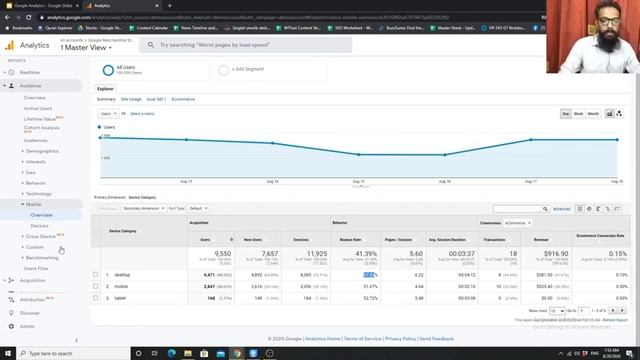The image size is (640, 360).
Task: Set chart granularity to Month
Action: pyautogui.click(x=593, y=114)
